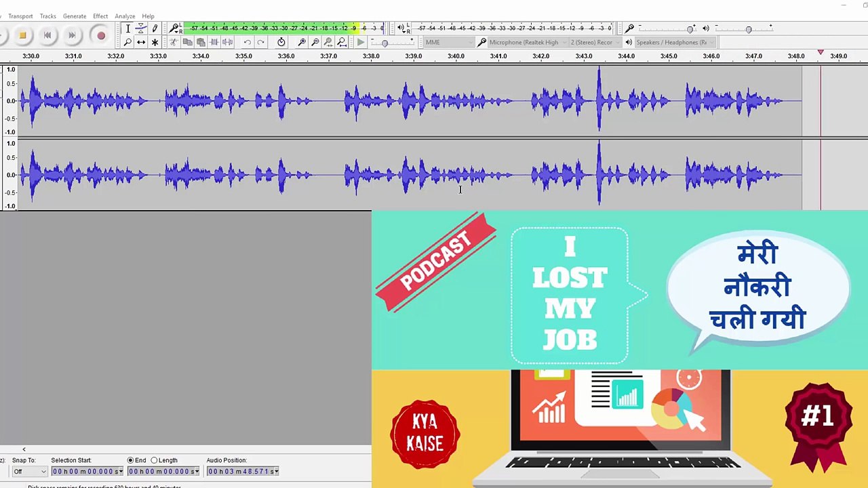This screenshot has width=868, height=488.
Task: Select the Time Shift tool
Action: [x=141, y=42]
